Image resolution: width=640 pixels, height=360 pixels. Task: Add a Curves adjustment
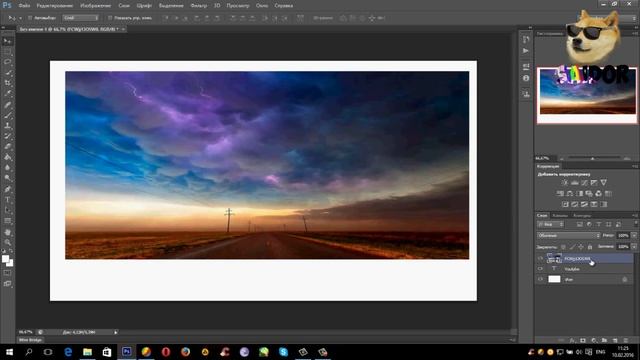click(584, 182)
